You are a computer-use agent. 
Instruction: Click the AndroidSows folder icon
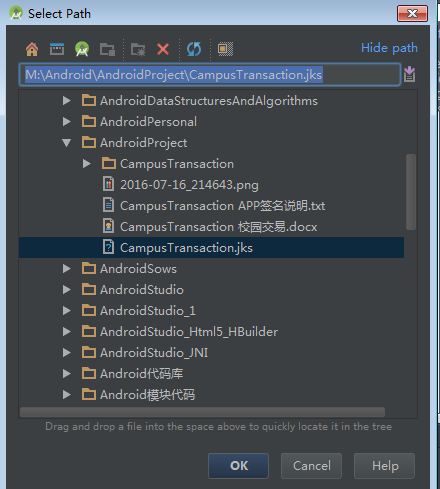point(89,268)
